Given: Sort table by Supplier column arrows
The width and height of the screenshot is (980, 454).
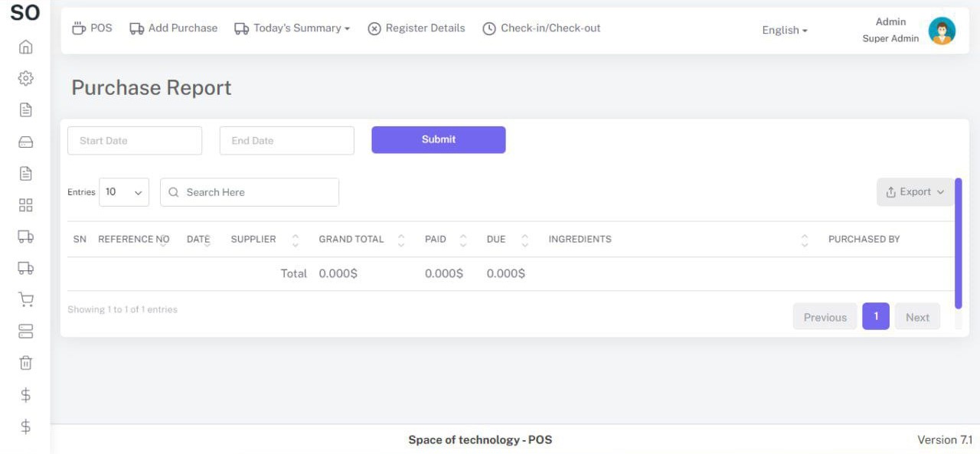Looking at the screenshot, I should coord(296,240).
